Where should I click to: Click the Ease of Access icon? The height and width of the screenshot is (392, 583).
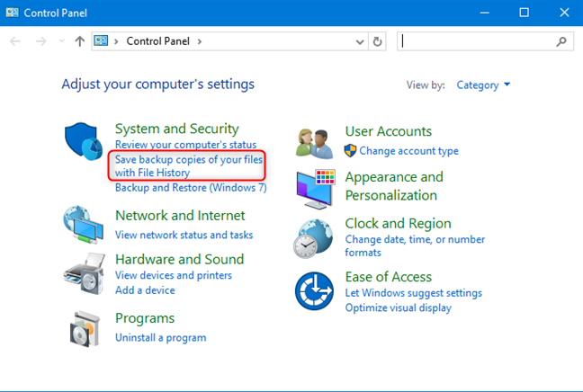tap(314, 291)
